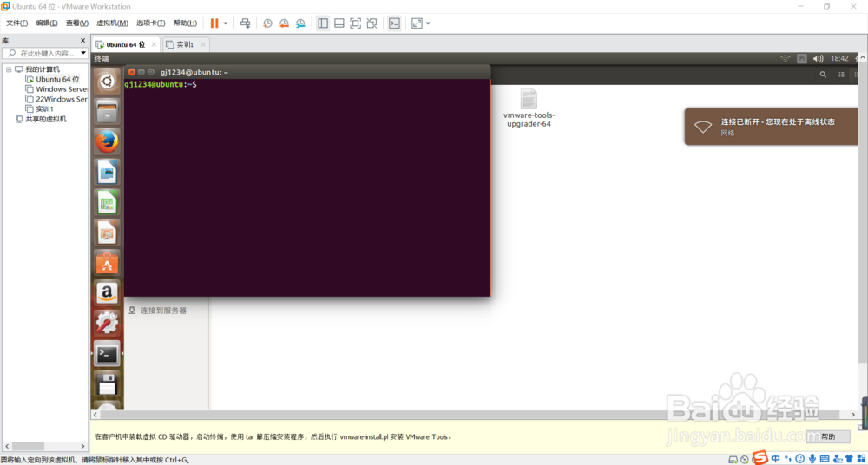Screen dimensions: 868x465
Task: Pause the virtual machine with the orange button
Action: 214,23
